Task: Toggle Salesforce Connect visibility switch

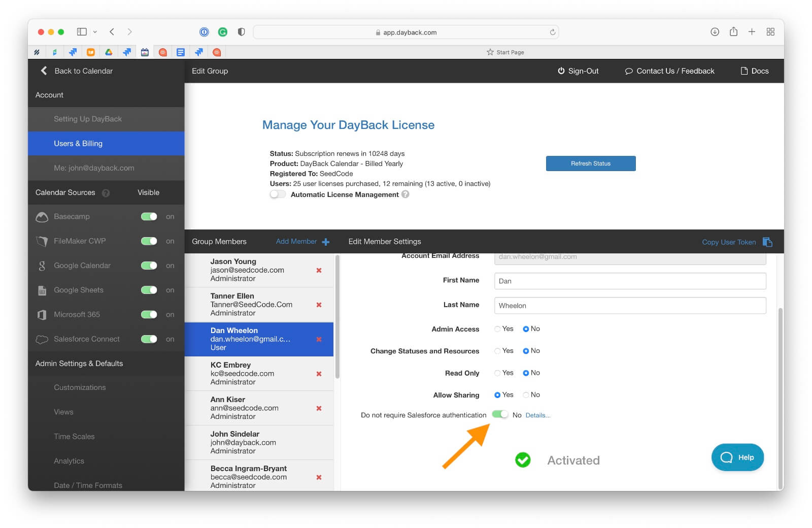Action: 149,339
